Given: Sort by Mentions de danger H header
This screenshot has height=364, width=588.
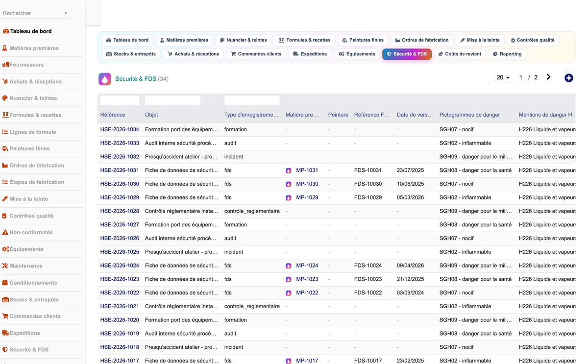Looking at the screenshot, I should (545, 115).
